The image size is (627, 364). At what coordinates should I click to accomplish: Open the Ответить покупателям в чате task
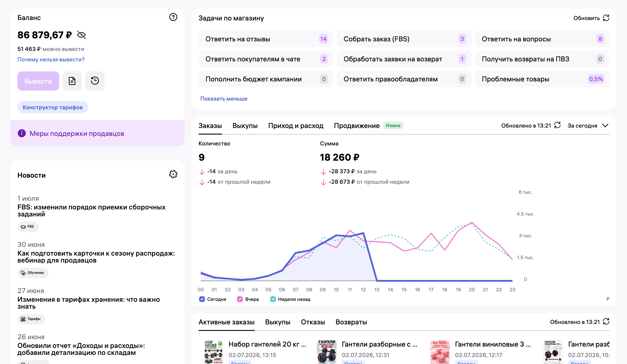coord(265,59)
